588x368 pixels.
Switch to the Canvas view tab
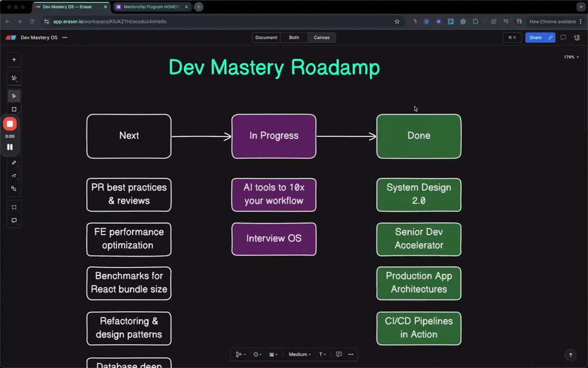(321, 37)
